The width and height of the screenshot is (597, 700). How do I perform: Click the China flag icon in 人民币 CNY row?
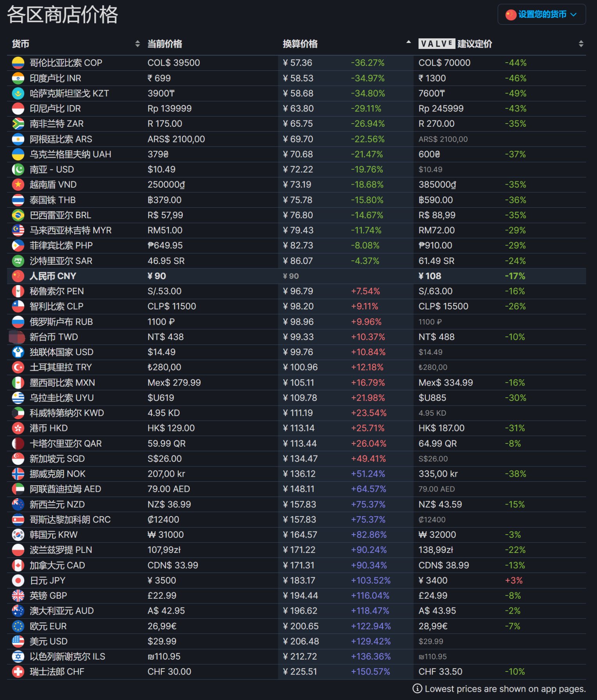(x=18, y=276)
